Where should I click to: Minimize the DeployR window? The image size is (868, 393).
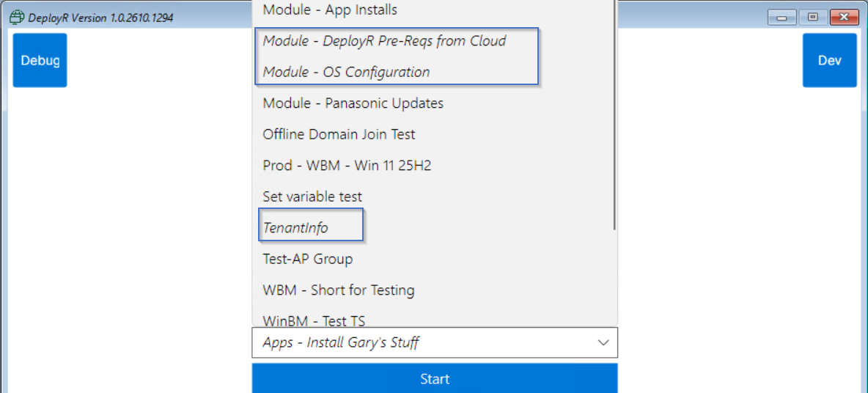782,18
